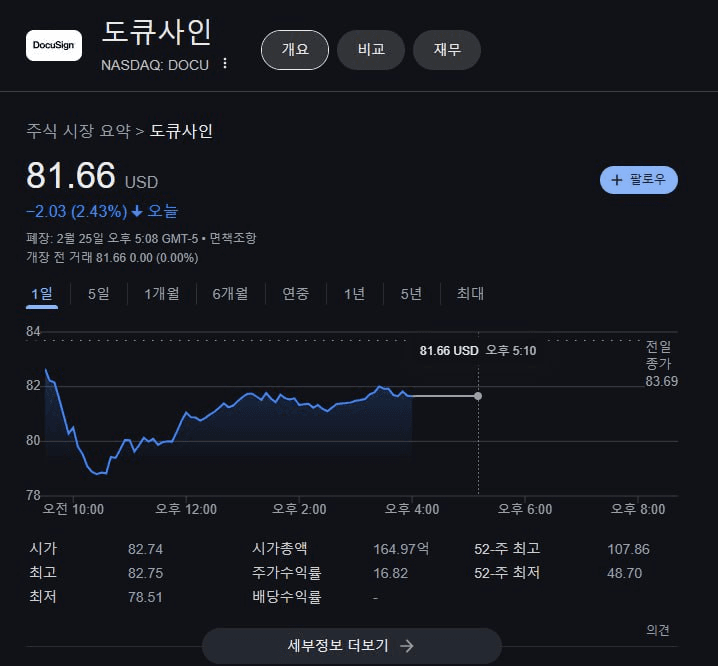718x666 pixels.
Task: Click the 52-주 최저 value 48.70
Action: 625,573
